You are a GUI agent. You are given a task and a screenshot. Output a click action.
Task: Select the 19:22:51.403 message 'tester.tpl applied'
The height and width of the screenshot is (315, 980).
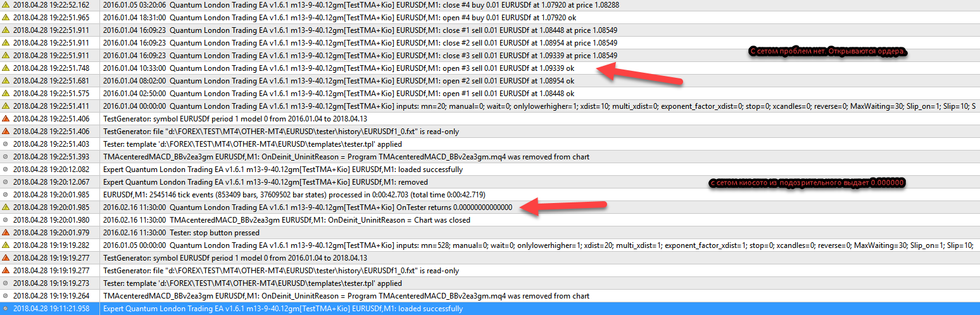click(x=252, y=144)
